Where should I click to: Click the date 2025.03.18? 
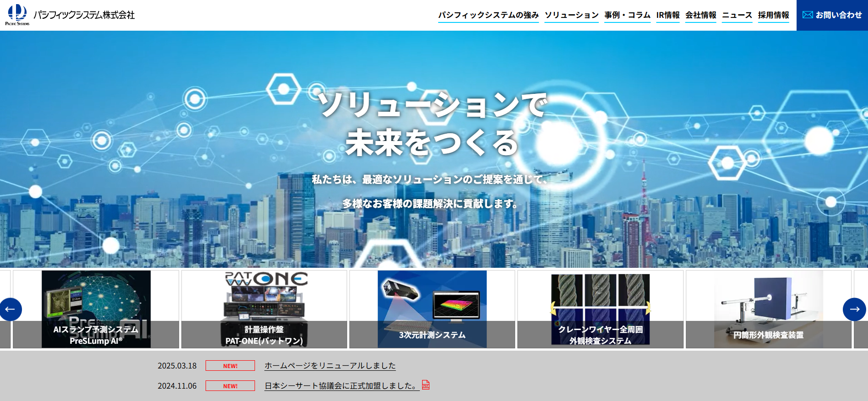(177, 366)
